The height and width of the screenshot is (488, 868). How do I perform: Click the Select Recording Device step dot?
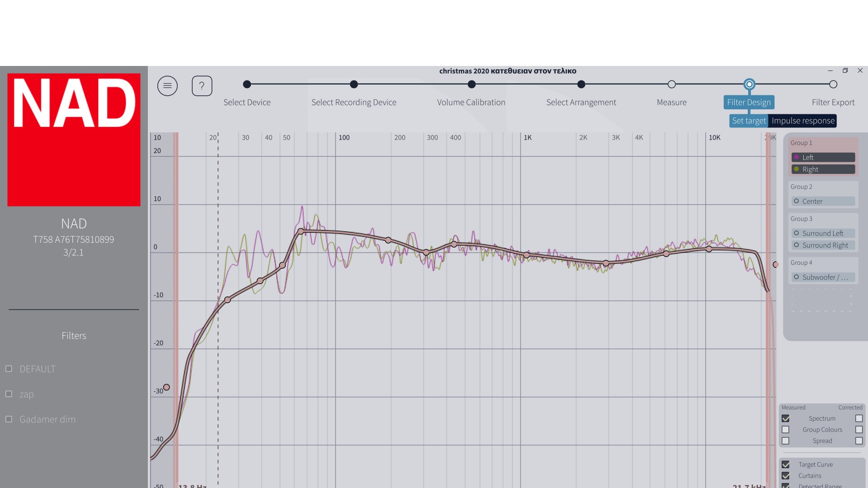[354, 84]
